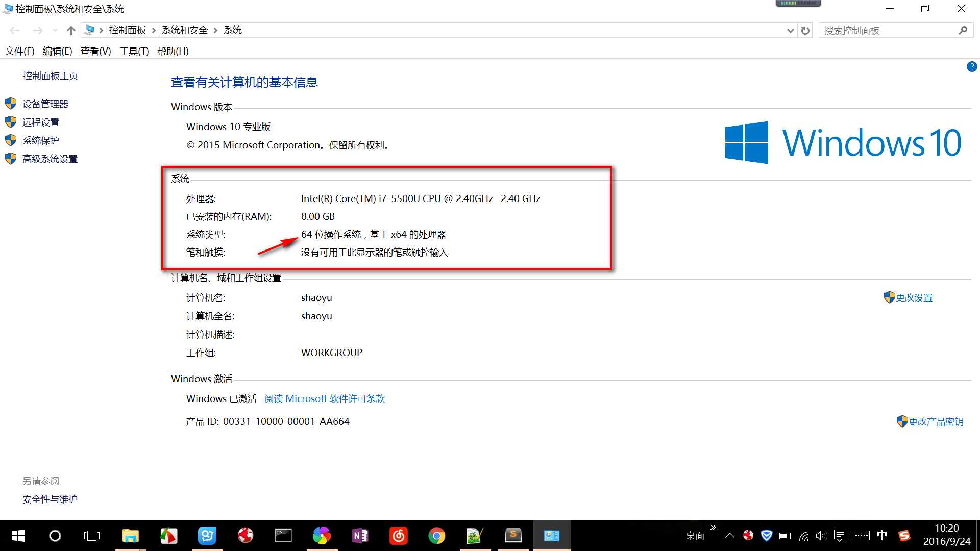Click the Back navigation arrow
The width and height of the screenshot is (980, 551).
point(15,31)
